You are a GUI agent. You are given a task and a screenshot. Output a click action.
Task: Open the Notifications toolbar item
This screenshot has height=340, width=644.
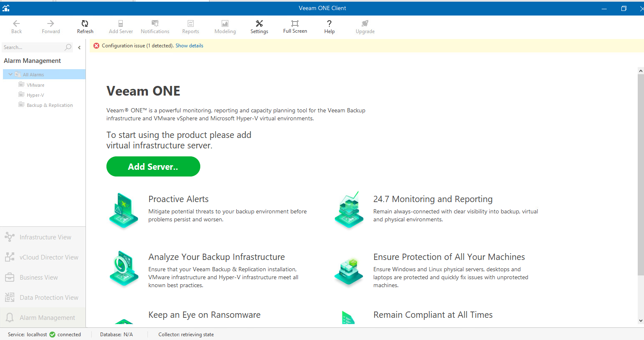(155, 27)
